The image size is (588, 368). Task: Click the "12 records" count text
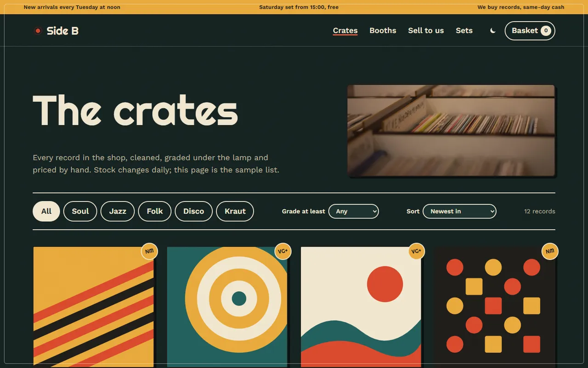pos(539,212)
